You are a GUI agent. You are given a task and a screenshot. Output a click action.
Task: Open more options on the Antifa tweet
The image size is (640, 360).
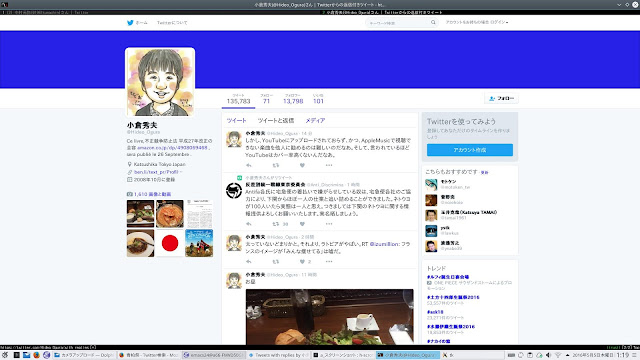point(329,224)
